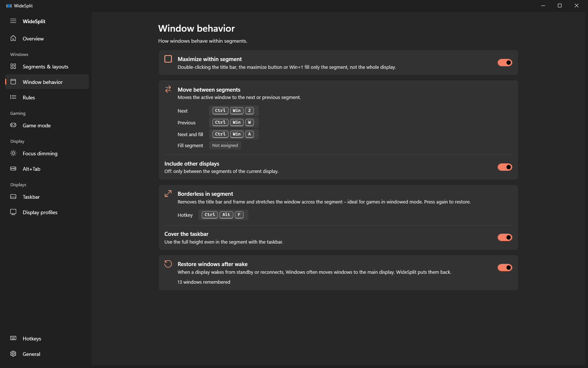
Task: Click the WideSplit title bar app icon
Action: click(x=9, y=6)
